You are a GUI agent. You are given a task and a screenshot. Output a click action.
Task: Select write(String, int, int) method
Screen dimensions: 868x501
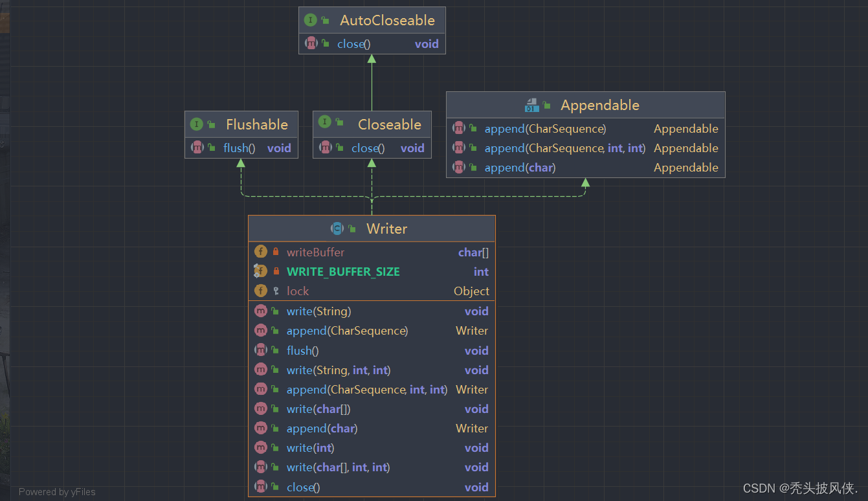pyautogui.click(x=372, y=370)
